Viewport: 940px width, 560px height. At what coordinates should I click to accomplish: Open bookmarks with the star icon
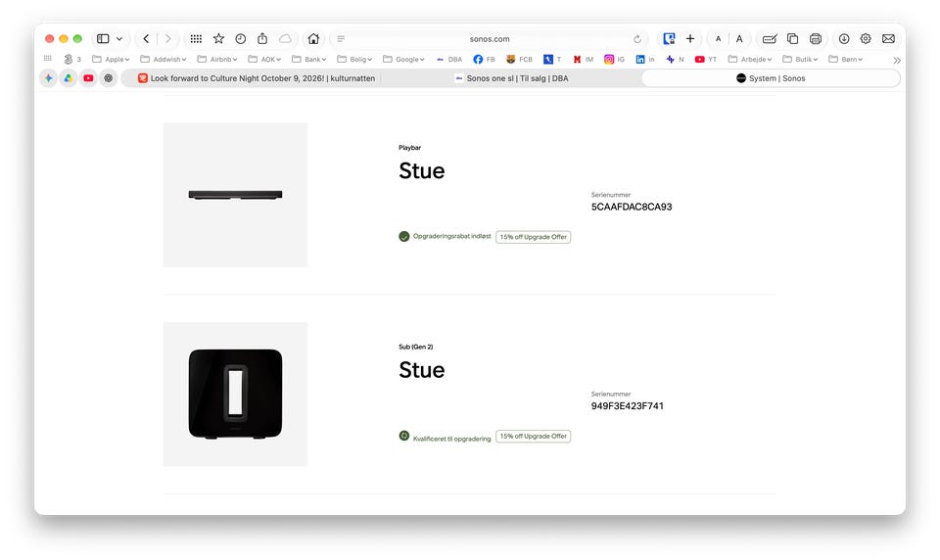coord(218,39)
